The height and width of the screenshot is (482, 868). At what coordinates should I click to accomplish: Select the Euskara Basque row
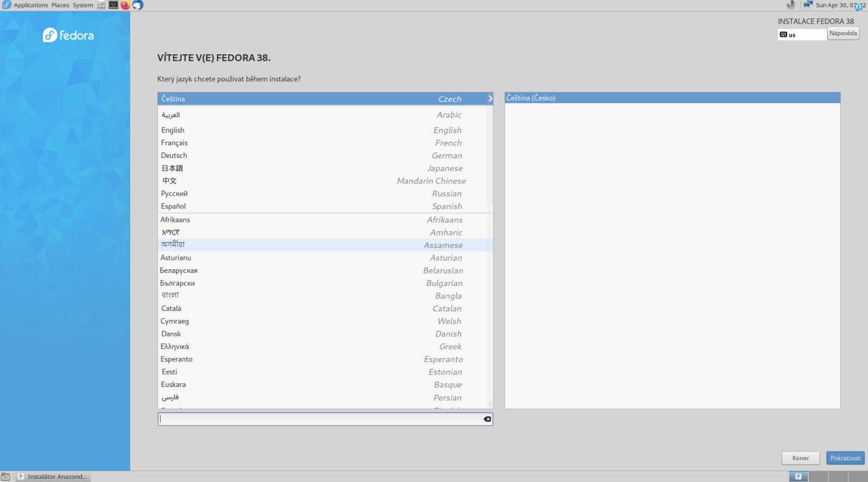click(325, 384)
